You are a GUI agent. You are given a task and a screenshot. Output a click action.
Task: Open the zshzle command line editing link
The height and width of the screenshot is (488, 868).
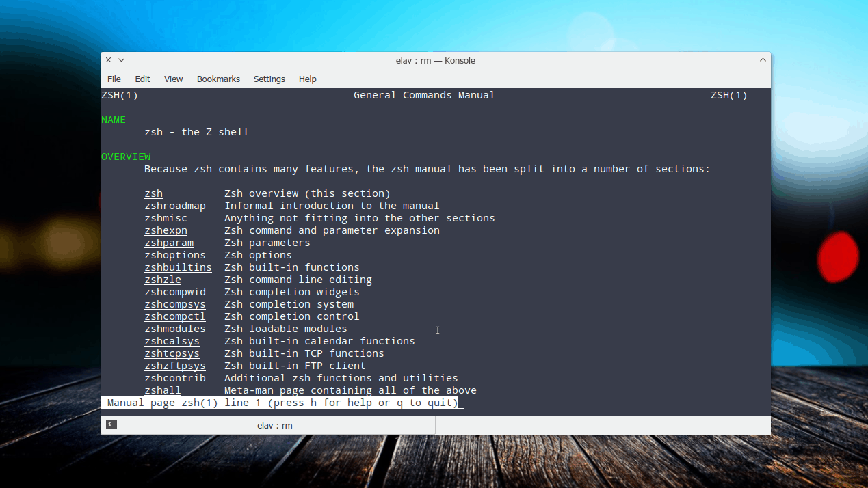pyautogui.click(x=163, y=280)
